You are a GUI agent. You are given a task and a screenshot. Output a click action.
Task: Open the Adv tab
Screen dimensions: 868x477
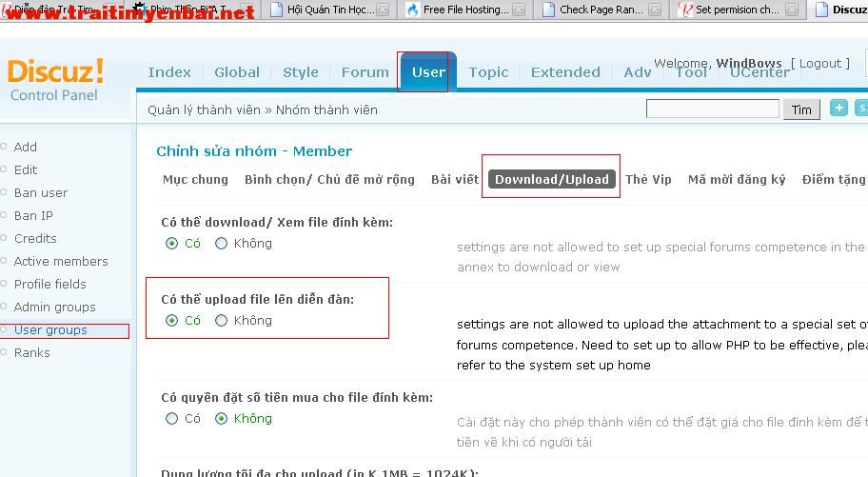(637, 72)
